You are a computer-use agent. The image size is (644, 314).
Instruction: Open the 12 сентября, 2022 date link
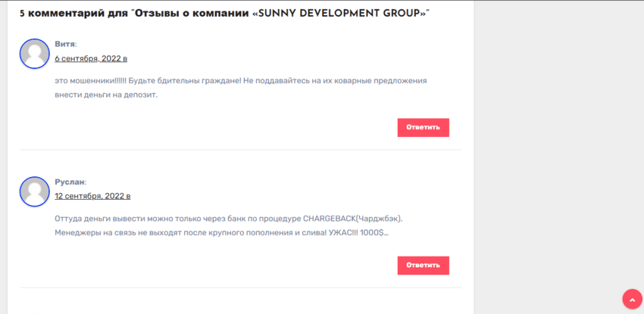coord(92,196)
